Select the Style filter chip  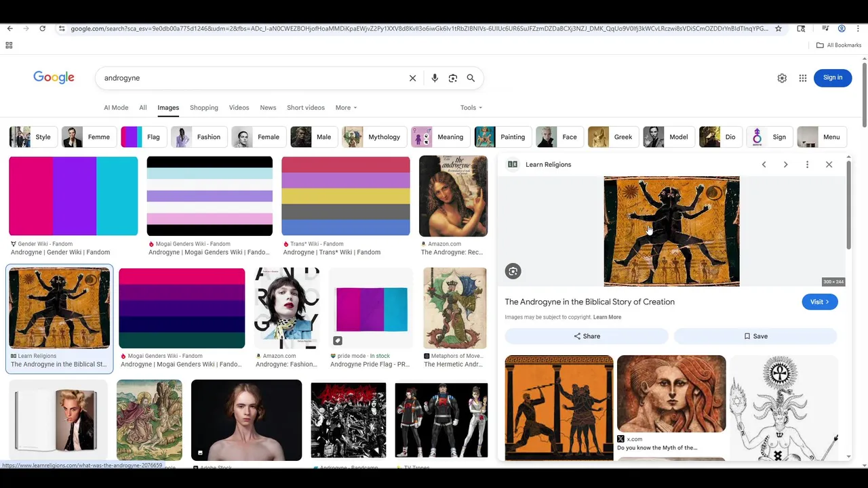32,137
